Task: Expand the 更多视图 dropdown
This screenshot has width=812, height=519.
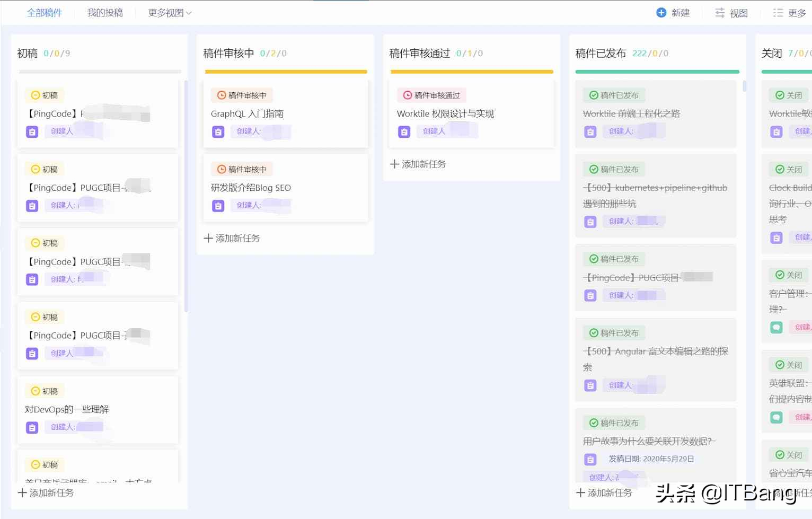Action: pos(170,13)
